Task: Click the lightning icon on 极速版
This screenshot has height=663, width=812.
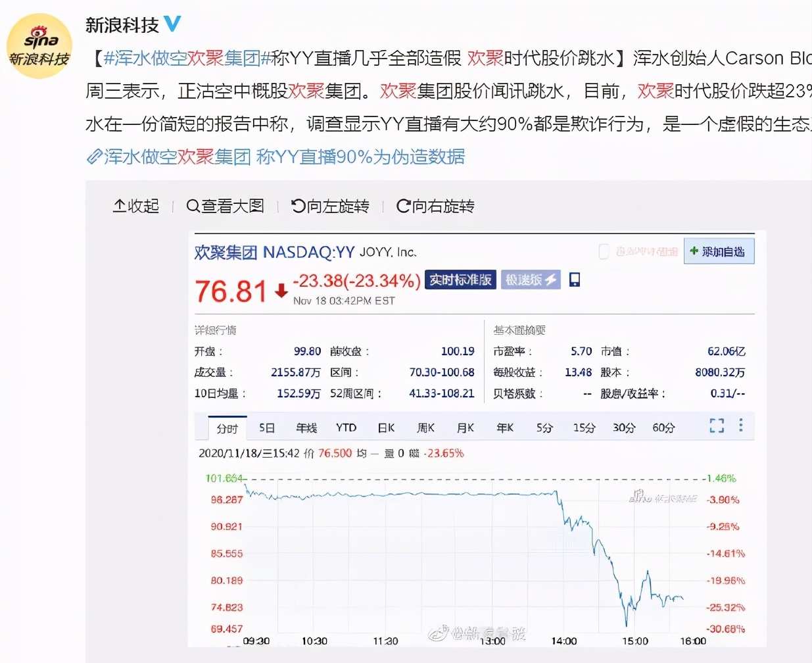Action: [x=551, y=280]
